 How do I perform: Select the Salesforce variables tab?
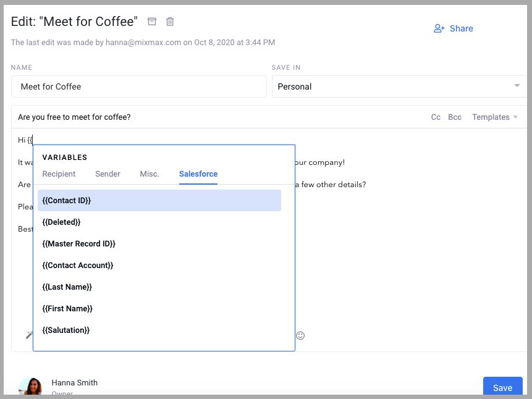[x=198, y=174]
